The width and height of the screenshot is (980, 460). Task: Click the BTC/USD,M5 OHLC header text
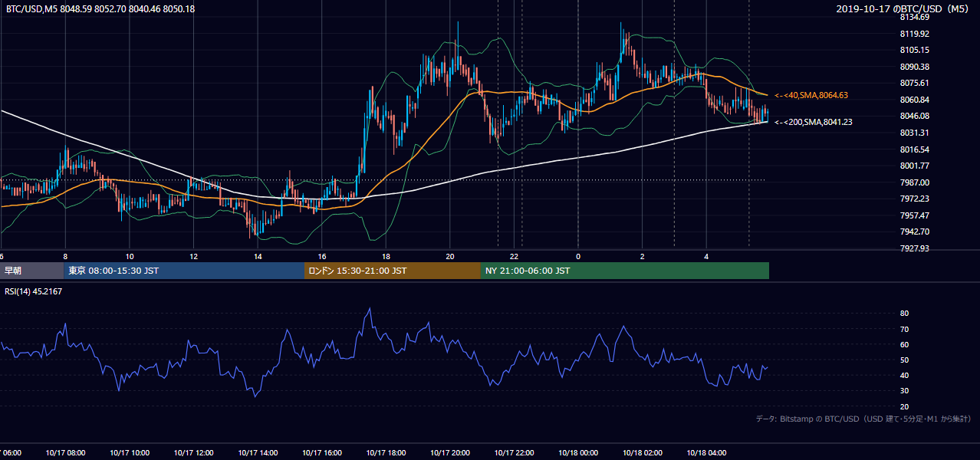pos(100,9)
